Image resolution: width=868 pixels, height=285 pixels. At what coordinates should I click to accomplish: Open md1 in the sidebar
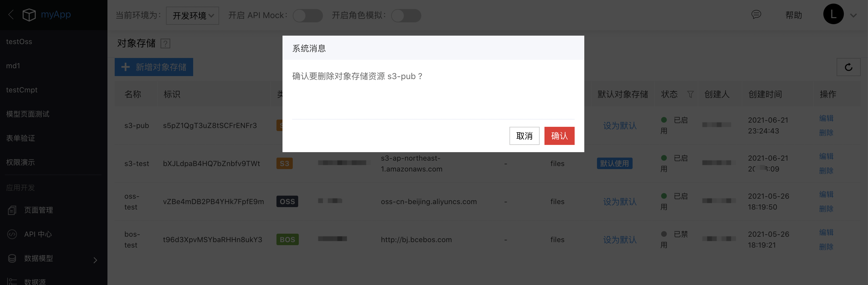point(13,66)
